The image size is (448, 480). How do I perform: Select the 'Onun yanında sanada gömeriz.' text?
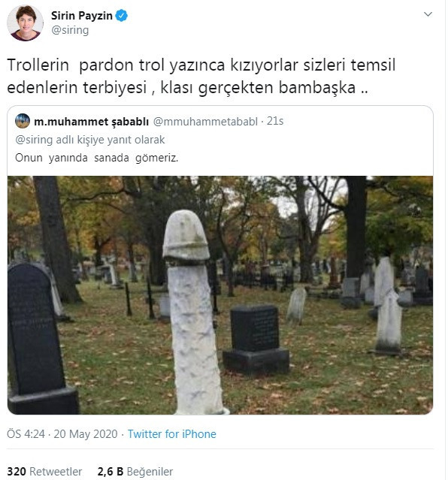click(x=96, y=158)
